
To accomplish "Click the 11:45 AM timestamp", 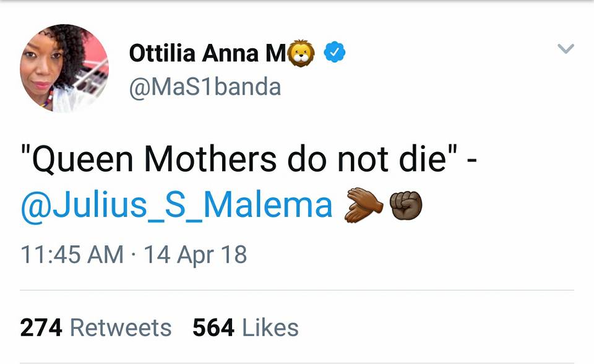I will (x=72, y=254).
